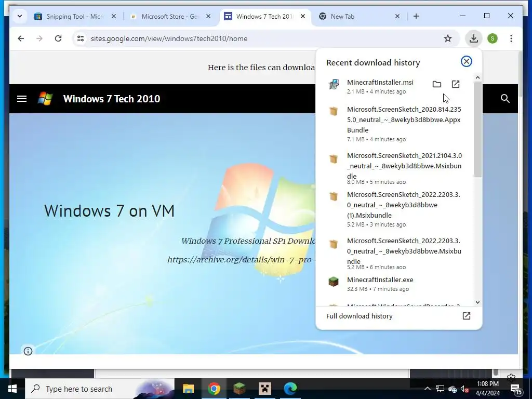Switch to the Microsoft Store tab
The width and height of the screenshot is (532, 399).
pos(170,16)
